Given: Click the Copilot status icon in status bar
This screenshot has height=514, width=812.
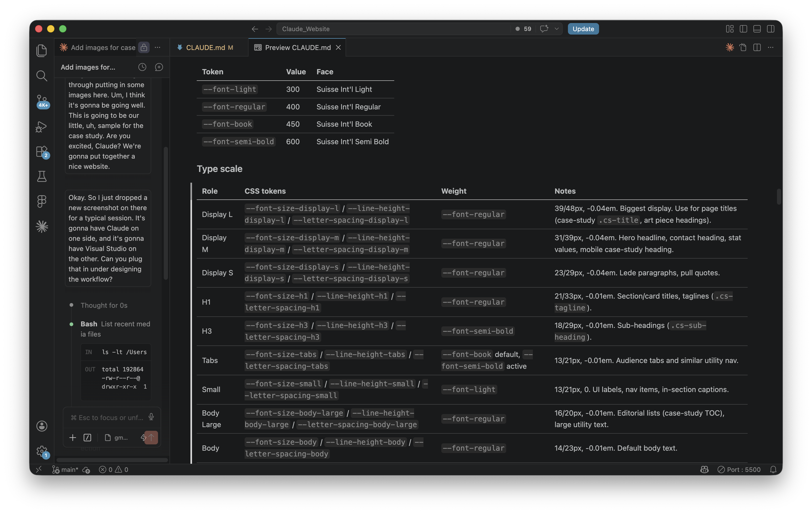Looking at the screenshot, I should click(704, 470).
